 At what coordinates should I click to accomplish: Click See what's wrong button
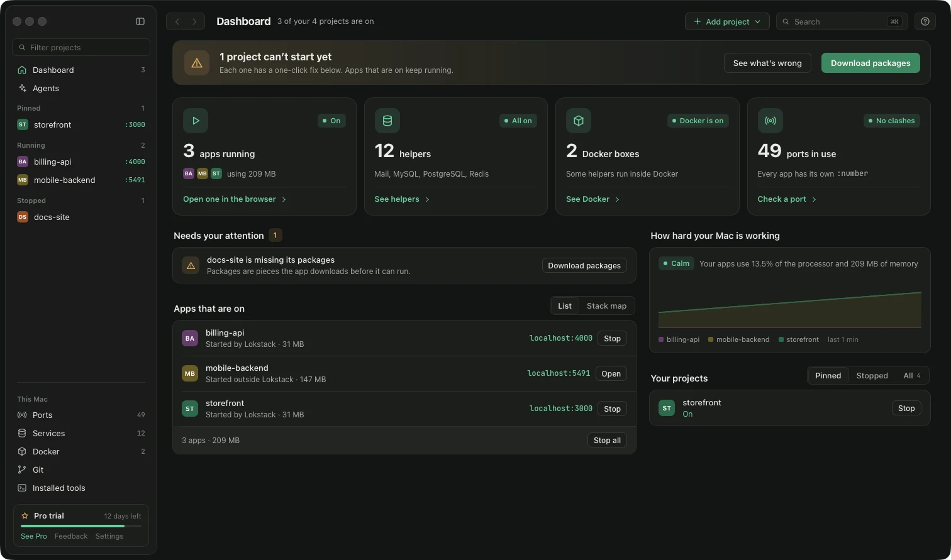(767, 63)
